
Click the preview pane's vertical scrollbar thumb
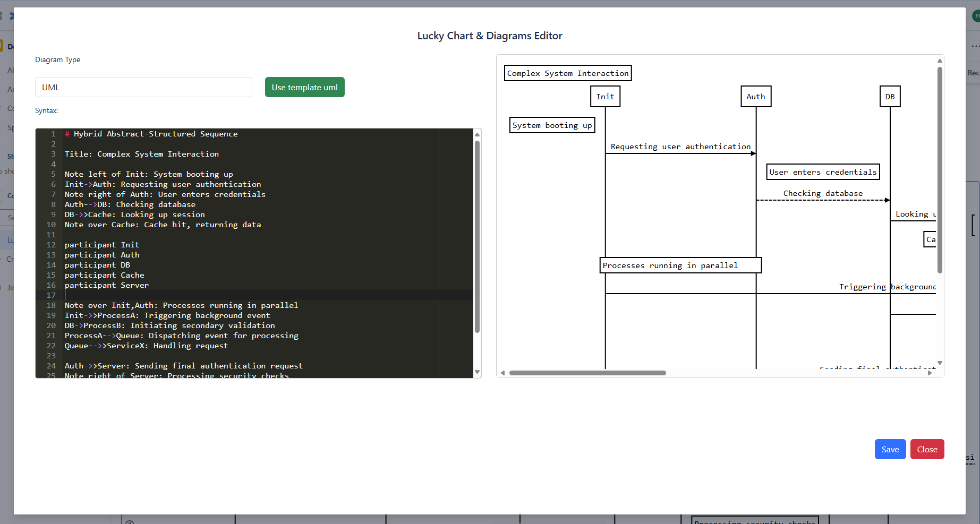940,170
